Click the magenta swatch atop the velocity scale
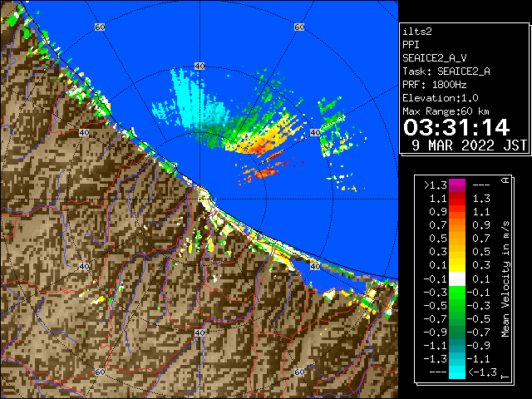Viewport: 532px width, 399px height. tap(457, 185)
